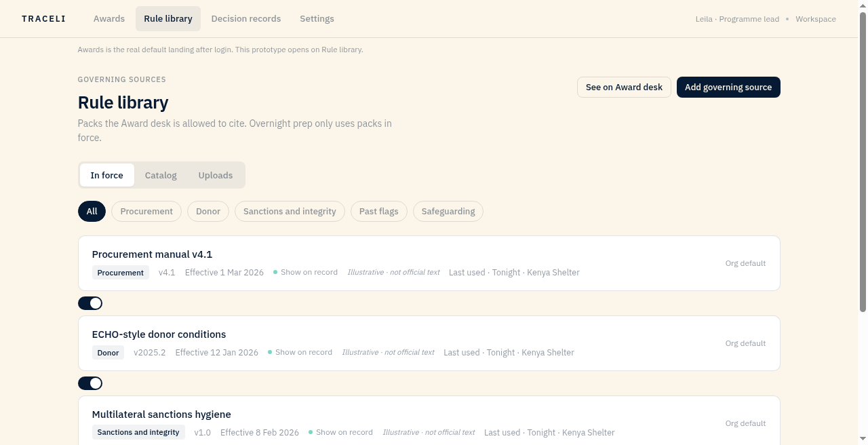Open Settings from the top navigation

tap(317, 19)
